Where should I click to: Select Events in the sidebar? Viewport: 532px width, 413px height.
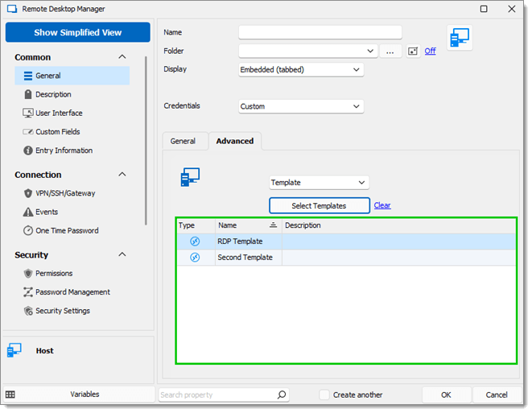(x=47, y=212)
